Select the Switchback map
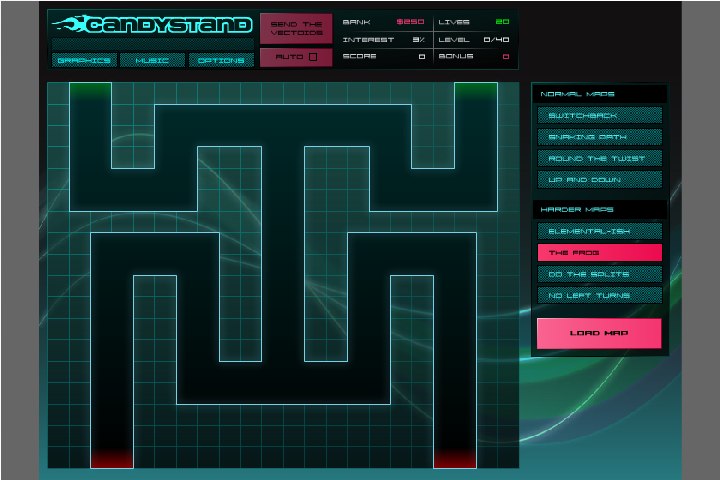The width and height of the screenshot is (720, 480). click(600, 115)
